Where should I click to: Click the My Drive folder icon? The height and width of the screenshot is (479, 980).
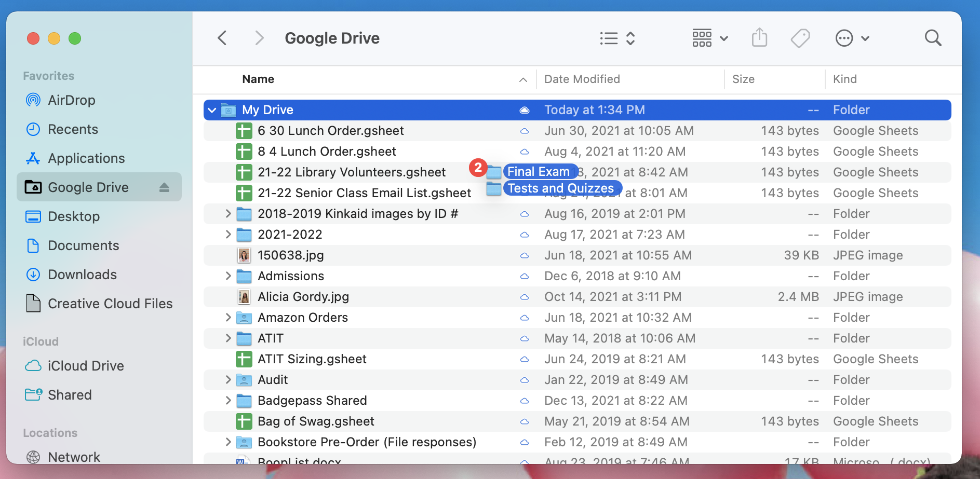[229, 110]
